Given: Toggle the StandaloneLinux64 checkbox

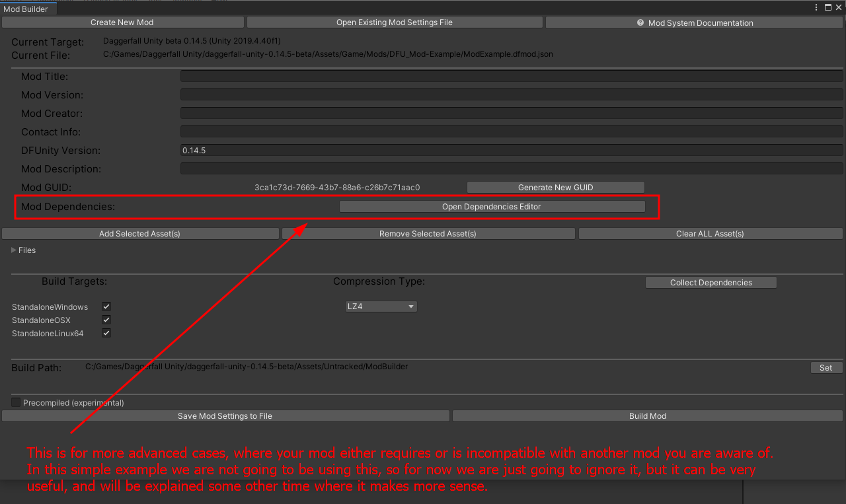Looking at the screenshot, I should 106,333.
